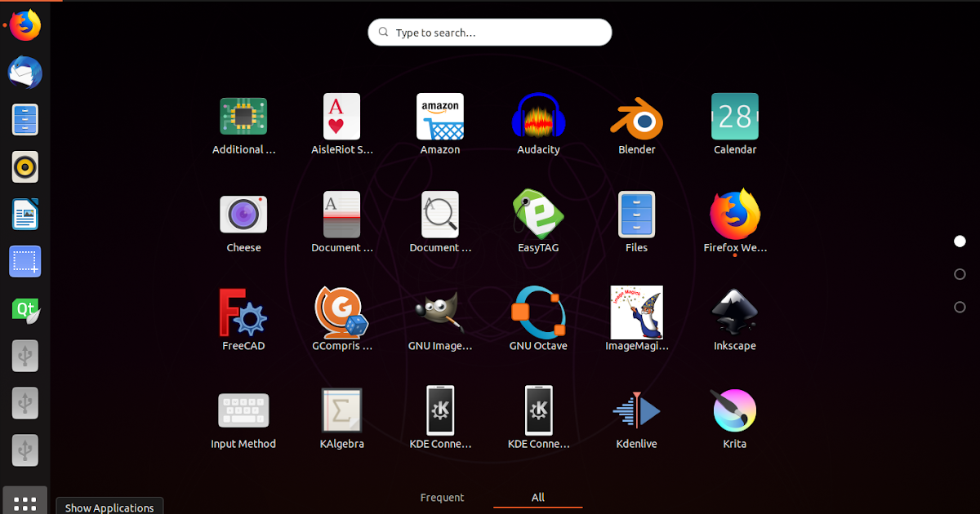Open ImageMagick wizard icon
This screenshot has width=980, height=514.
tap(636, 312)
